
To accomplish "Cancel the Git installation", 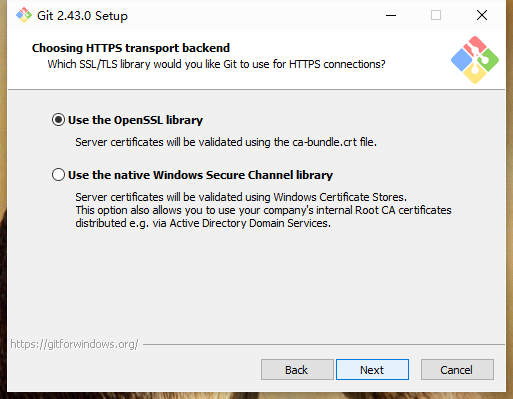I will pyautogui.click(x=457, y=370).
